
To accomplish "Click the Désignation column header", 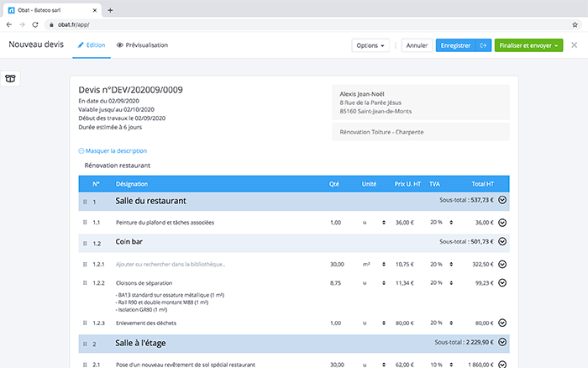I will [x=132, y=184].
